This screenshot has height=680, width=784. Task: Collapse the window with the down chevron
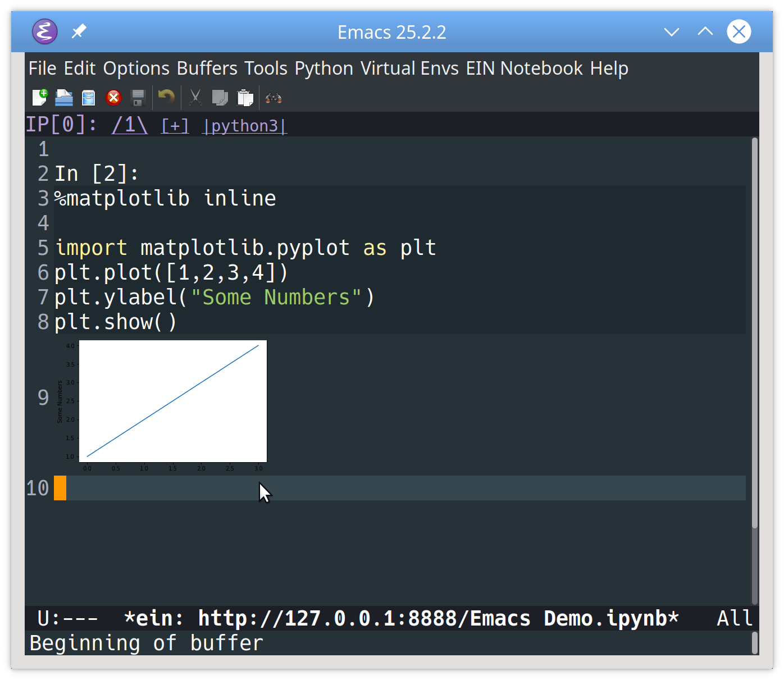pos(672,31)
